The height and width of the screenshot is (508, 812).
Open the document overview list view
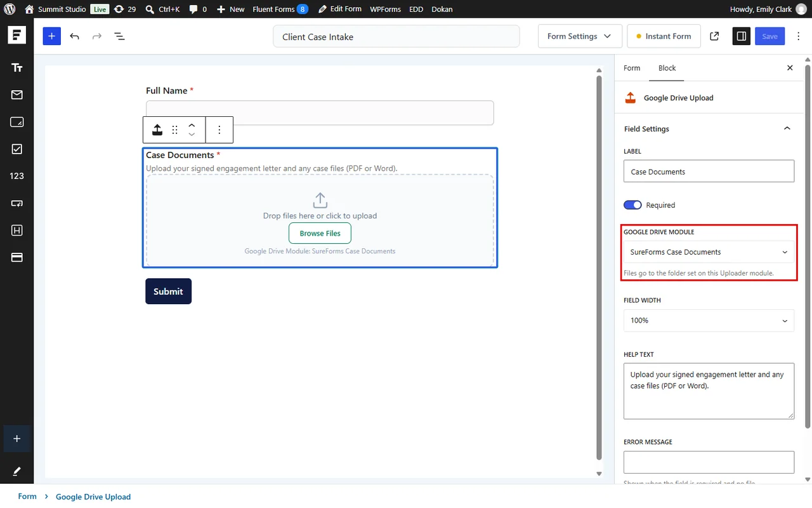coord(119,36)
